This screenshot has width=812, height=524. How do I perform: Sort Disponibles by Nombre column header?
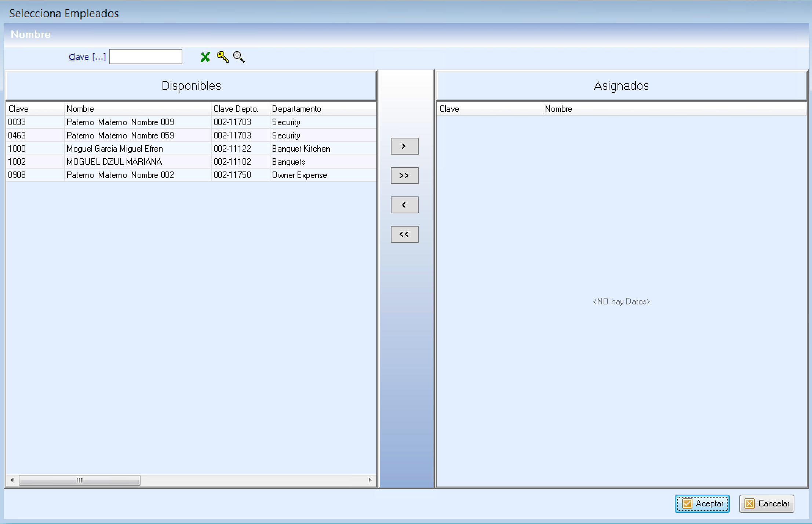point(138,109)
